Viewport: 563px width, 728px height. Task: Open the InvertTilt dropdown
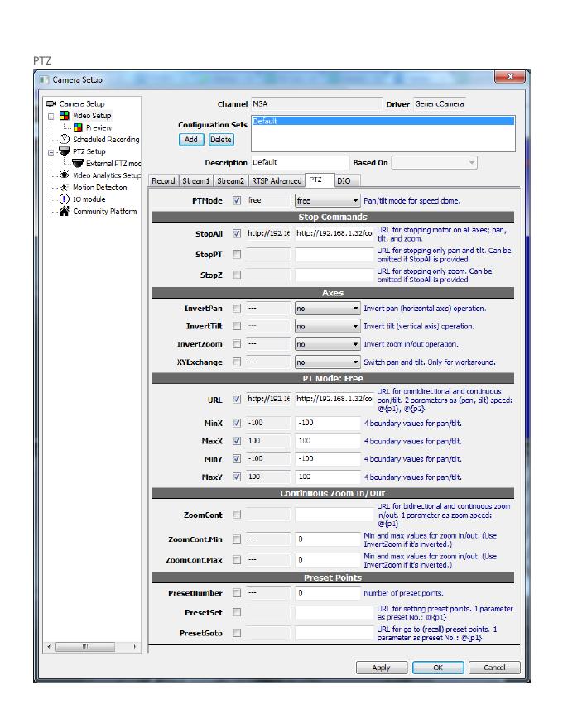328,327
